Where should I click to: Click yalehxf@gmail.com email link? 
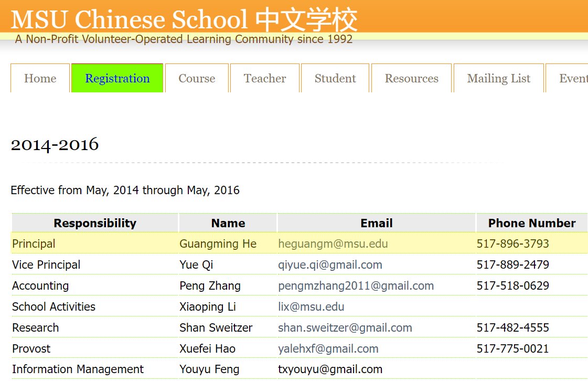click(328, 349)
